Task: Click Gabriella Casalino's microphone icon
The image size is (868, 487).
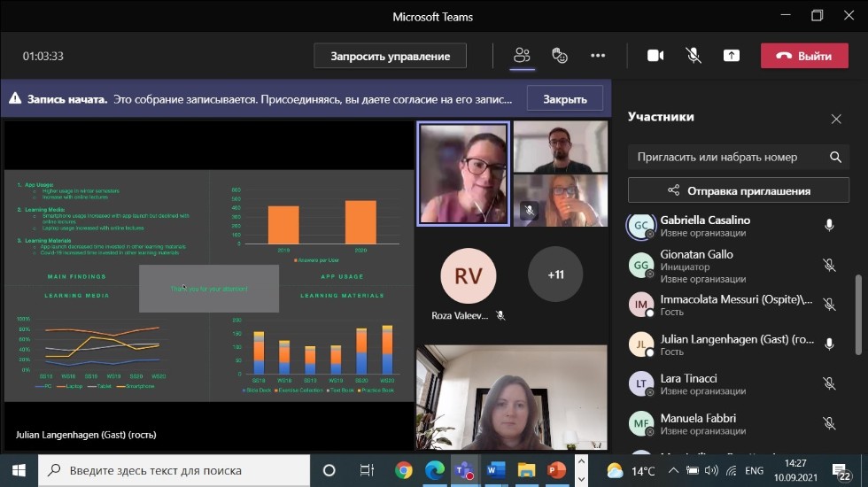Action: click(829, 226)
